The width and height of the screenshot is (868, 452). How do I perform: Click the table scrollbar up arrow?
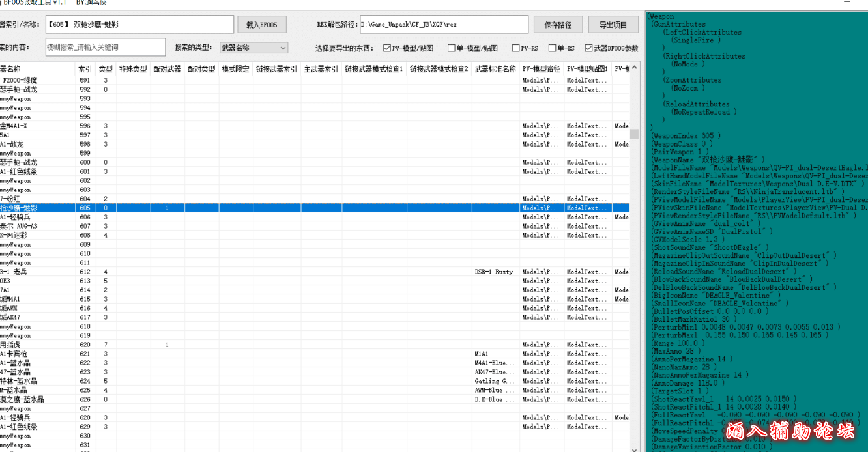point(634,67)
